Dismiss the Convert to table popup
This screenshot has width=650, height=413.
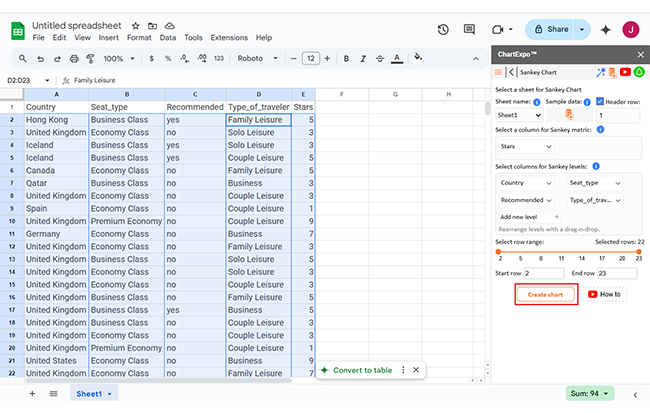point(416,370)
